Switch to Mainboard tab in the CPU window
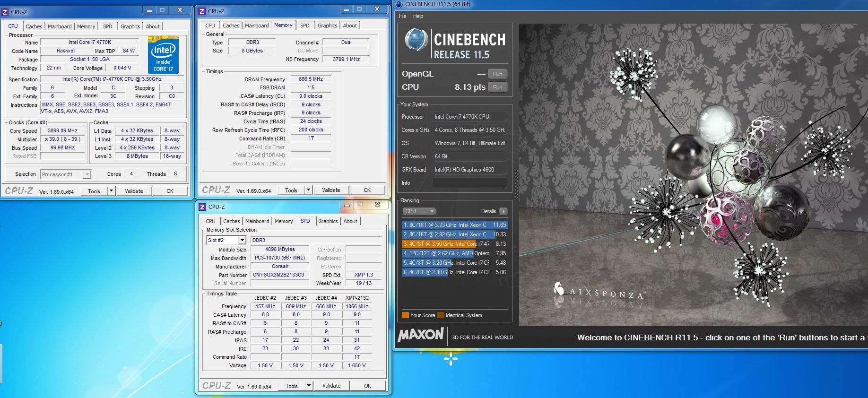868x398 pixels. coord(60,26)
